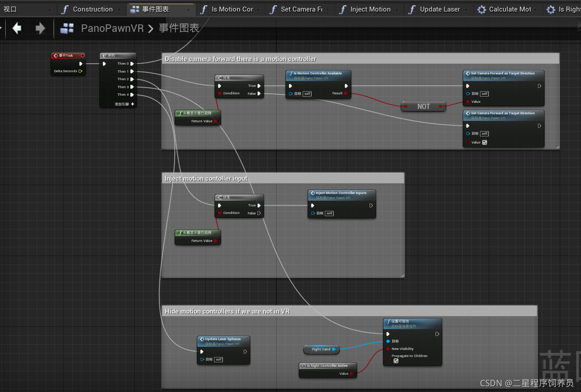The height and width of the screenshot is (392, 581).
Task: Click exec output pin of Inject Motion Controller Inputs
Action: point(371,206)
